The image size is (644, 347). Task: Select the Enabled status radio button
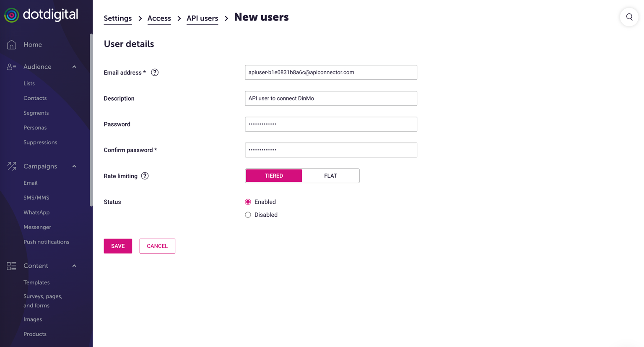point(248,202)
